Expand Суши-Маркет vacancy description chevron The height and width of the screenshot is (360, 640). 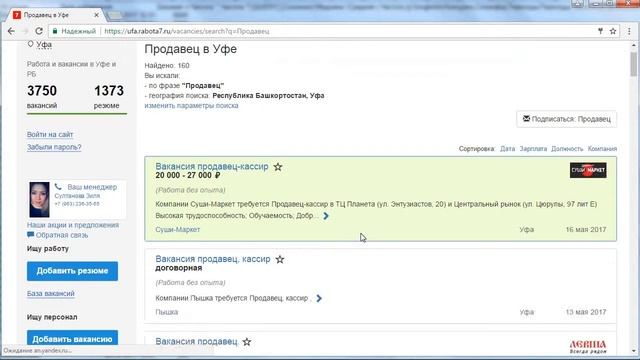pos(326,216)
